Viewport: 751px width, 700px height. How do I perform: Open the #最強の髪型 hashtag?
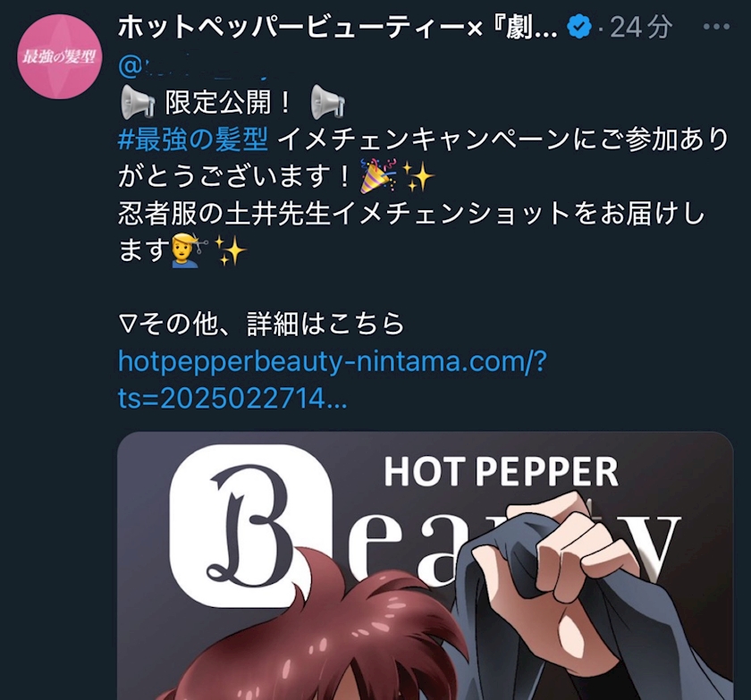pos(193,139)
